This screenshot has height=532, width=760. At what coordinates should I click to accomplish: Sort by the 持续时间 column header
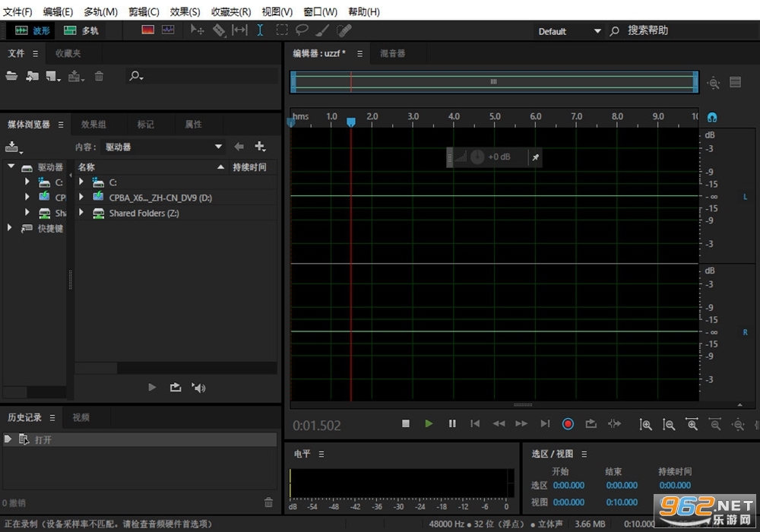pyautogui.click(x=249, y=167)
